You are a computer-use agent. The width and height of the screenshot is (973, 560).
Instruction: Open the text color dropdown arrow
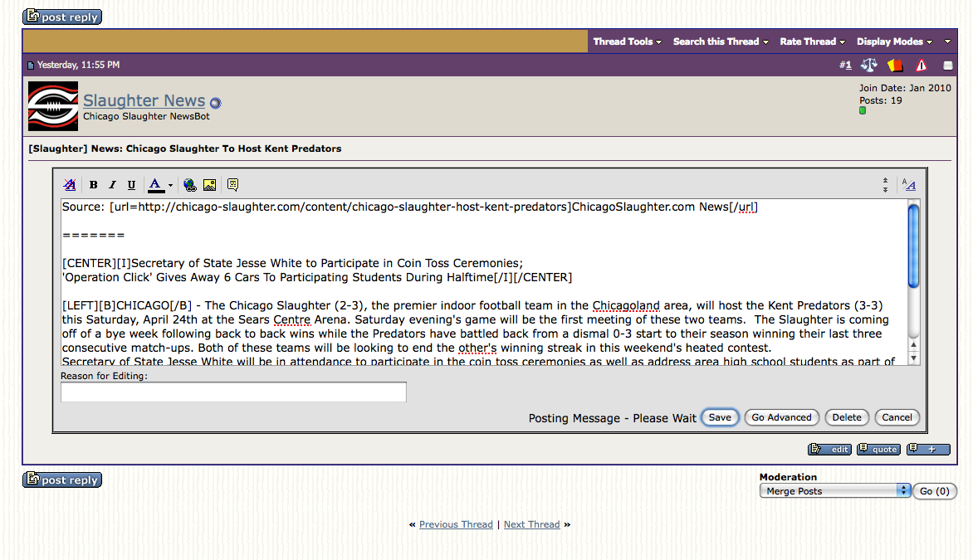(x=171, y=185)
